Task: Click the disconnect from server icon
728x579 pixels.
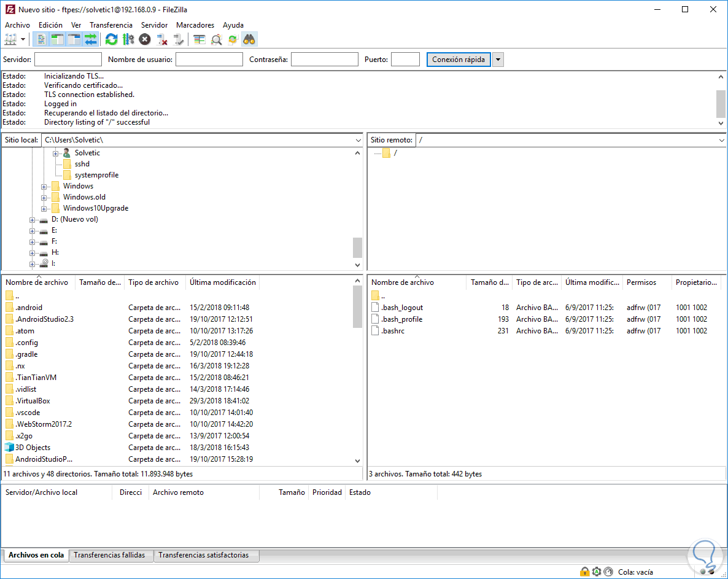Action: point(162,40)
